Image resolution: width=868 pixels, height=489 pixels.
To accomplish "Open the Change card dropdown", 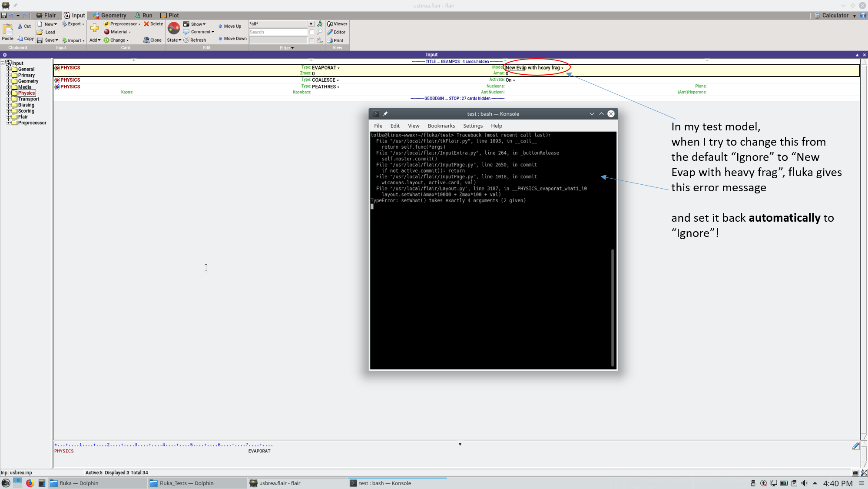I will point(116,40).
